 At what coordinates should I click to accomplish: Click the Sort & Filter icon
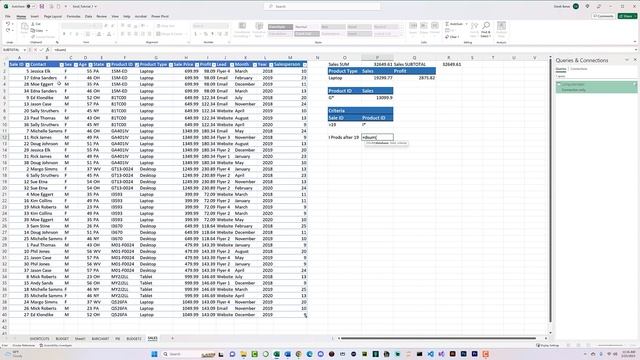[474, 27]
